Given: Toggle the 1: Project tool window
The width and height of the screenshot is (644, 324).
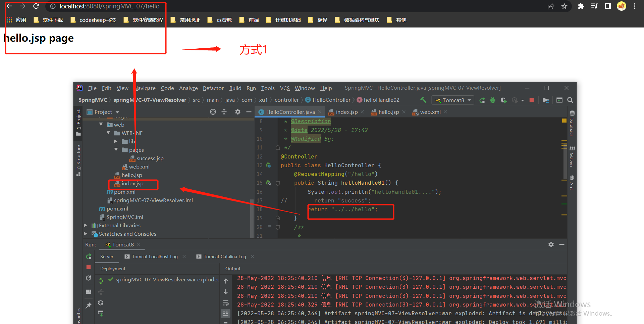Looking at the screenshot, I should click(x=78, y=122).
